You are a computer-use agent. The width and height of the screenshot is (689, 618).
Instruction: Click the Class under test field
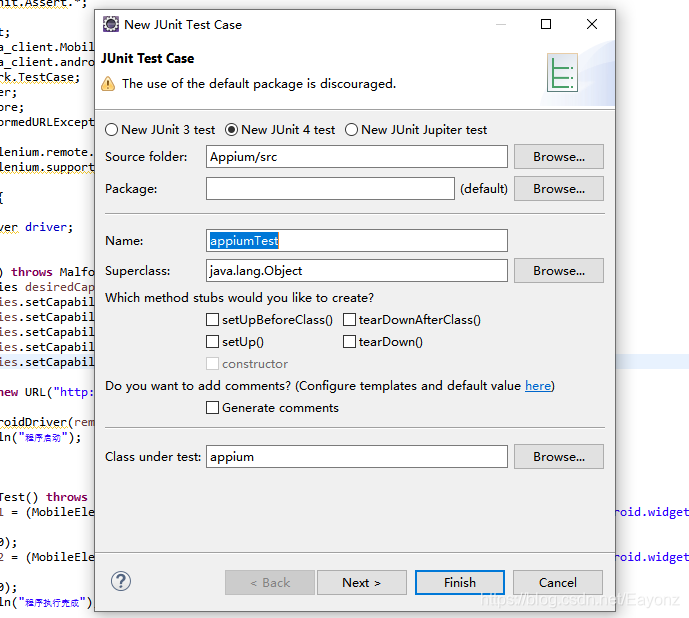[357, 457]
